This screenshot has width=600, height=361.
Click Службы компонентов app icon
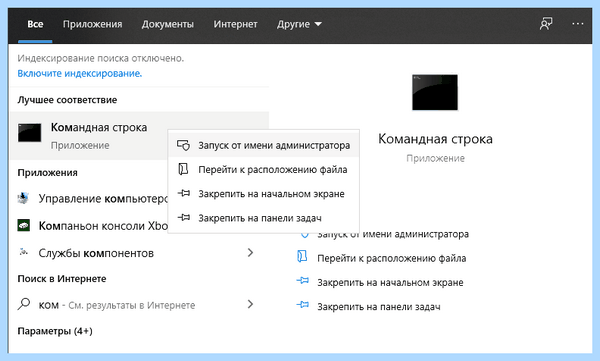24,252
